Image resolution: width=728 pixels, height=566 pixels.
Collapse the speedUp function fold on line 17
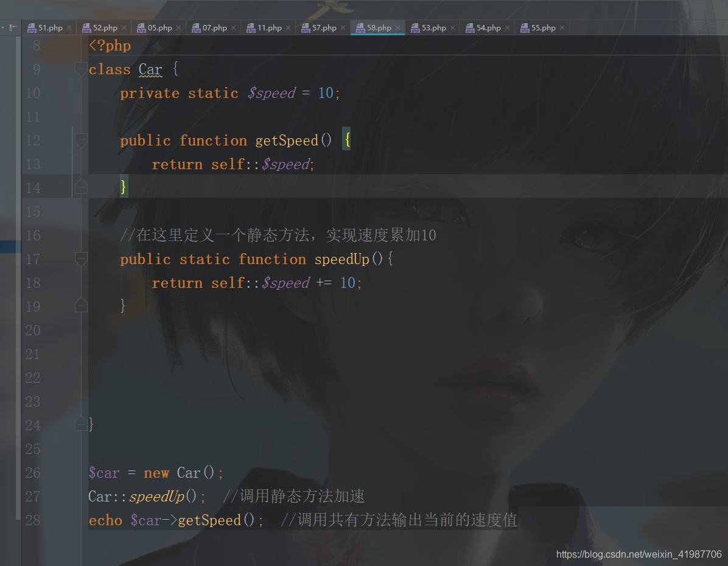[81, 259]
